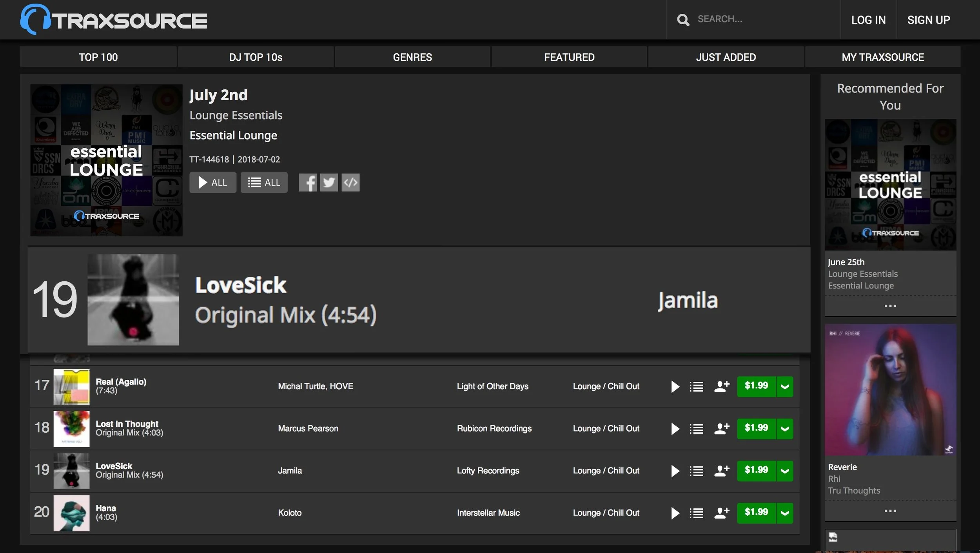The width and height of the screenshot is (980, 553).
Task: Expand price options for Lost In Thought
Action: (x=785, y=429)
